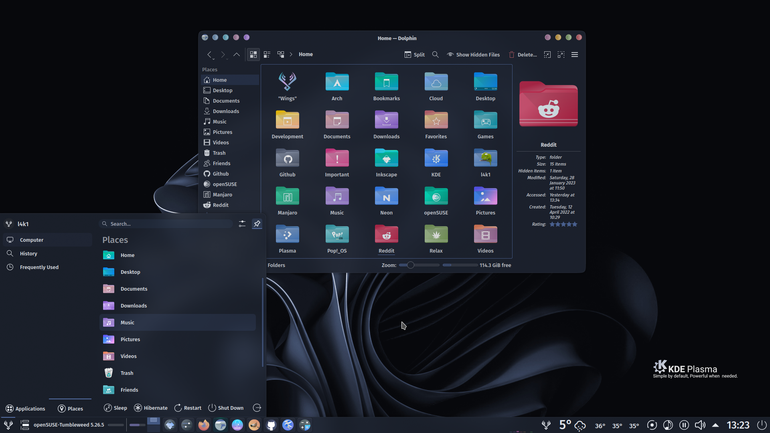Expand the breadcrumb chevron before Home
This screenshot has width=770, height=433.
point(291,54)
